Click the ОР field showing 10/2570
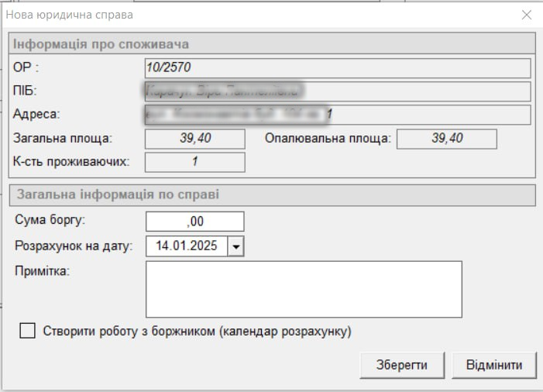Screen dimensions: 543x392 point(337,68)
